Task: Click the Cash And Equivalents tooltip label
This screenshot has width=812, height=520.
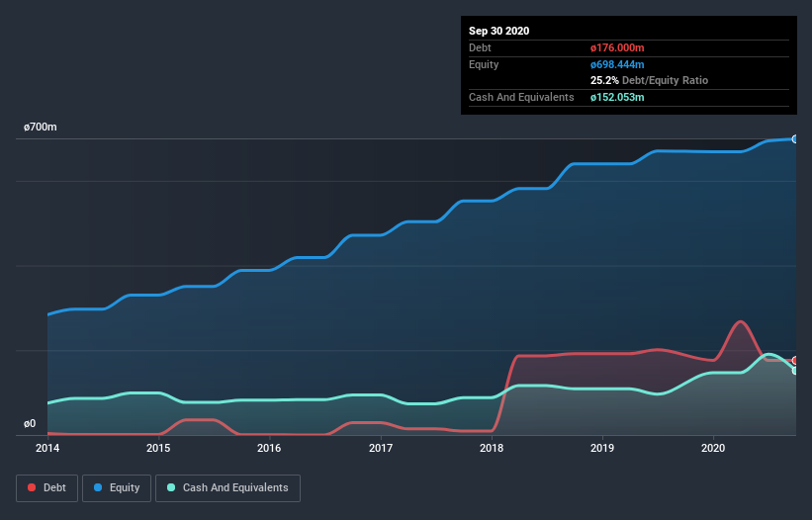Action: [521, 97]
